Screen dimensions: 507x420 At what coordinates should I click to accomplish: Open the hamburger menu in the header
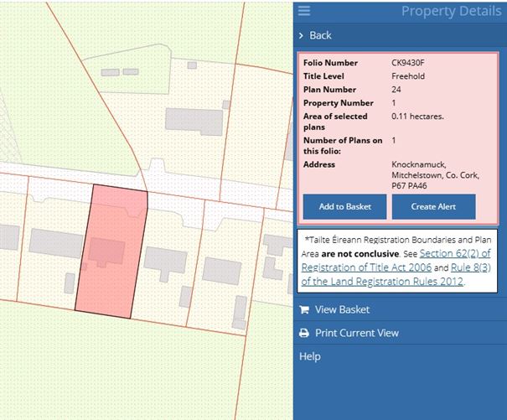tap(304, 11)
